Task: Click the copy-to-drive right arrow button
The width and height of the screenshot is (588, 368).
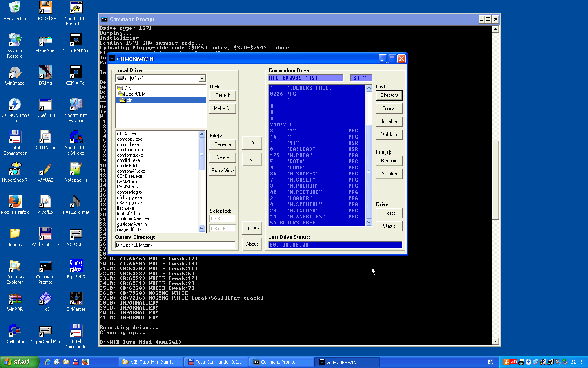Action: coord(252,143)
